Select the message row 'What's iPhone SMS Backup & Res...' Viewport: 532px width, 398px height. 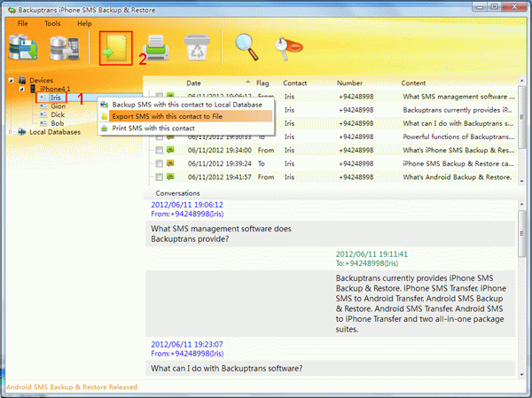(333, 150)
